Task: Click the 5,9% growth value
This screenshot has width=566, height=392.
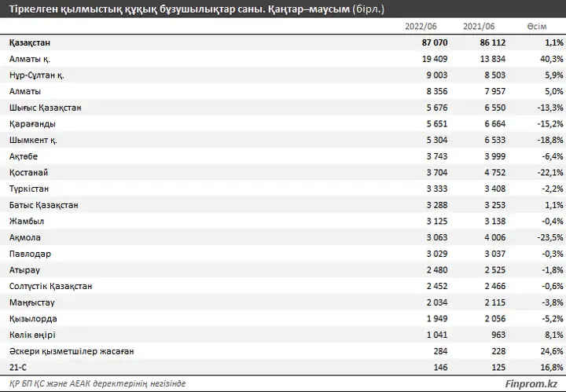Action: click(554, 75)
